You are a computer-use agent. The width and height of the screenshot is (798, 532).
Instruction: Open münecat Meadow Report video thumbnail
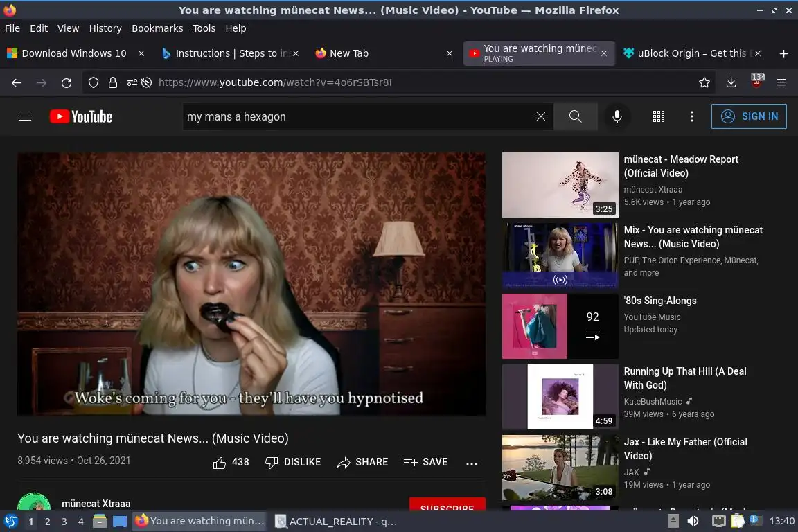pos(560,185)
